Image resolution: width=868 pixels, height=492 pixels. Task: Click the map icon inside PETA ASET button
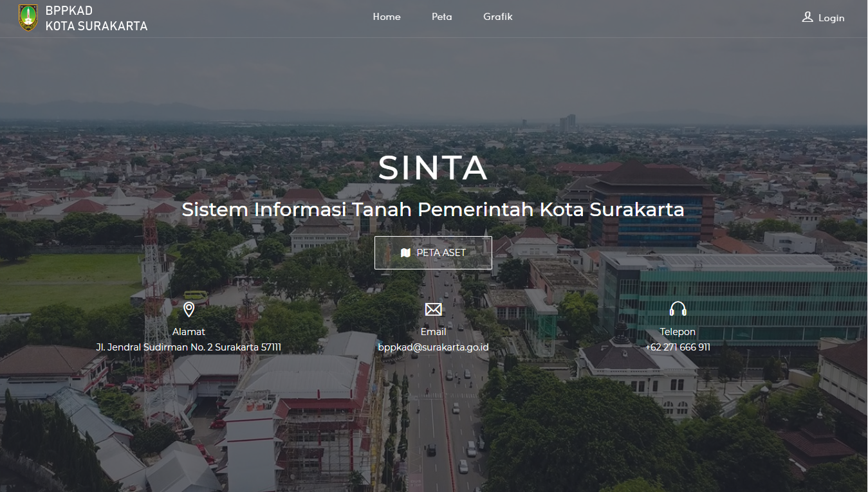405,253
